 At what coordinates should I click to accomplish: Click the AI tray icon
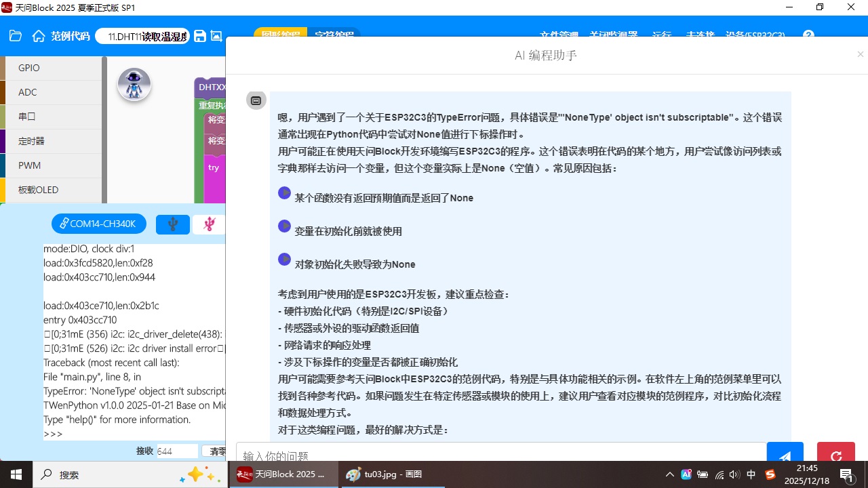pos(686,474)
